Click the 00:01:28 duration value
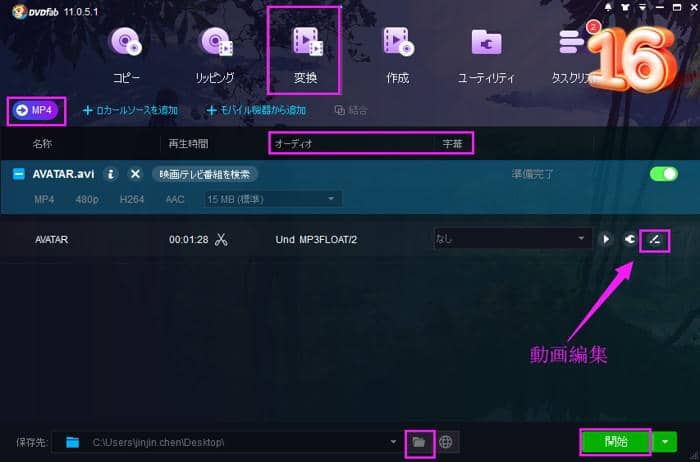 click(188, 240)
